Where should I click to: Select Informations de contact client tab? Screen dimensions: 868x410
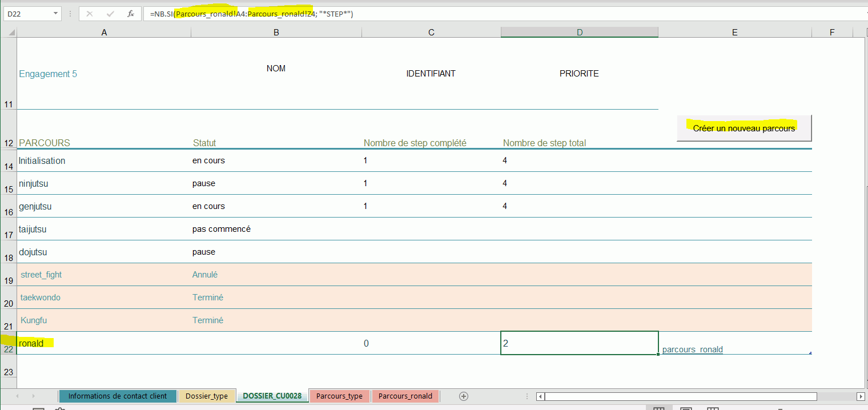(x=117, y=396)
